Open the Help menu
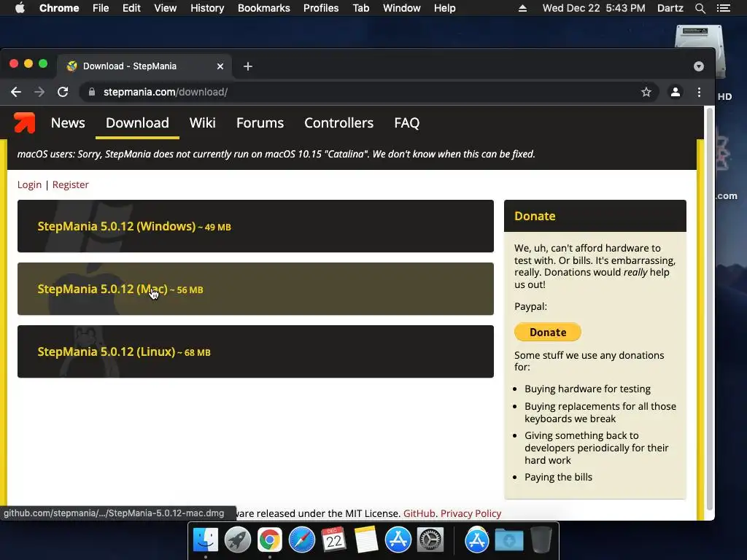Viewport: 747px width, 560px height. [x=444, y=8]
